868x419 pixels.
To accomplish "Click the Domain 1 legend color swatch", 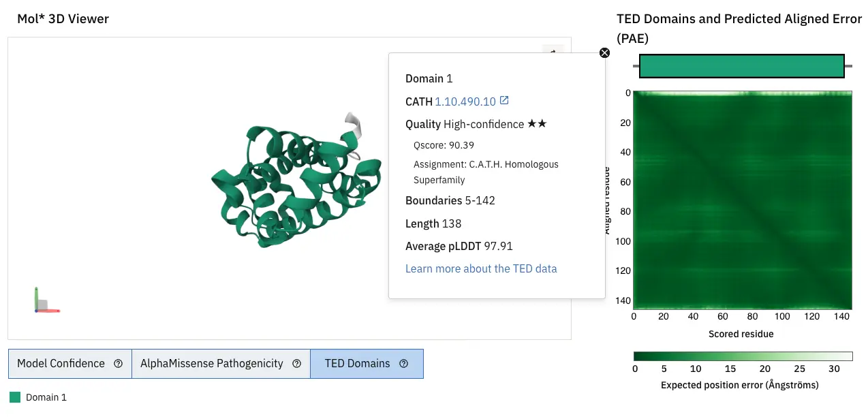I will (14, 397).
